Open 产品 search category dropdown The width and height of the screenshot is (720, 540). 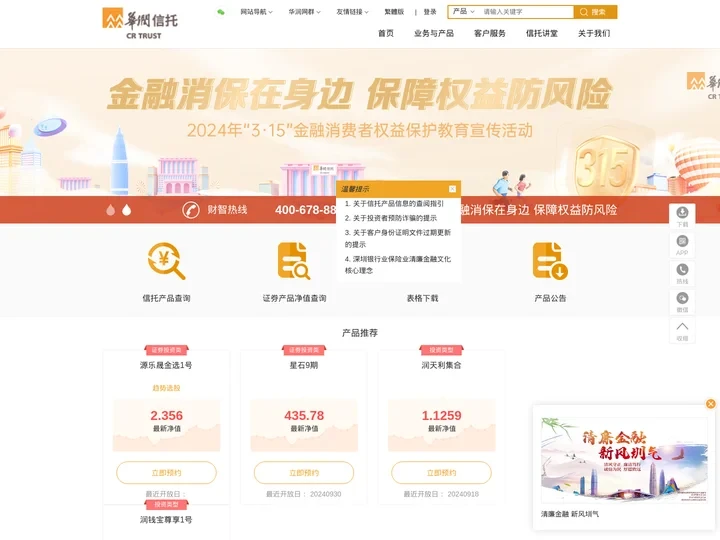tap(463, 11)
